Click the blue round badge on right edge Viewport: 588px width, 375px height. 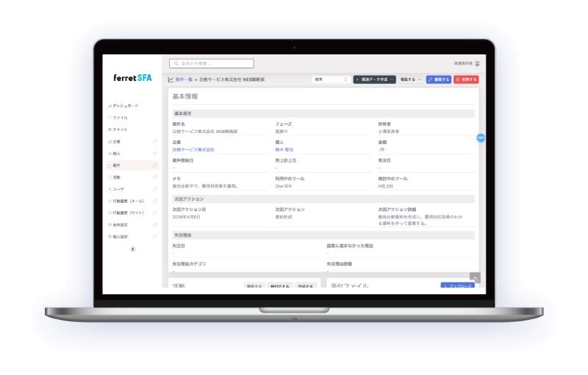[x=481, y=137]
